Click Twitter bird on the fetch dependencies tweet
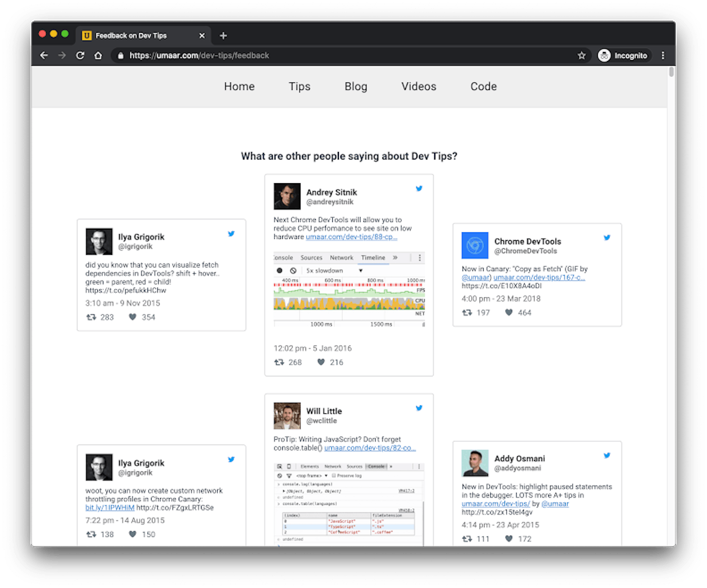The height and width of the screenshot is (588, 707). 231,234
